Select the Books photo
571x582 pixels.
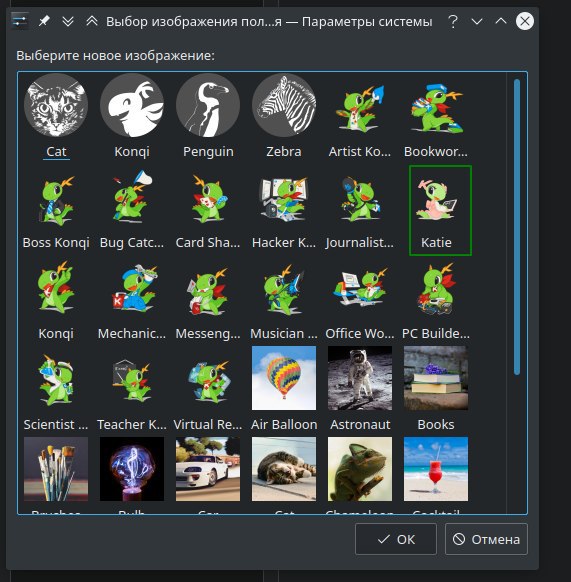(x=436, y=378)
